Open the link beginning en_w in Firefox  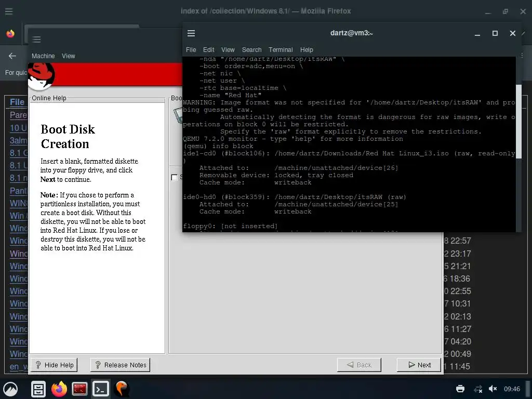click(19, 366)
